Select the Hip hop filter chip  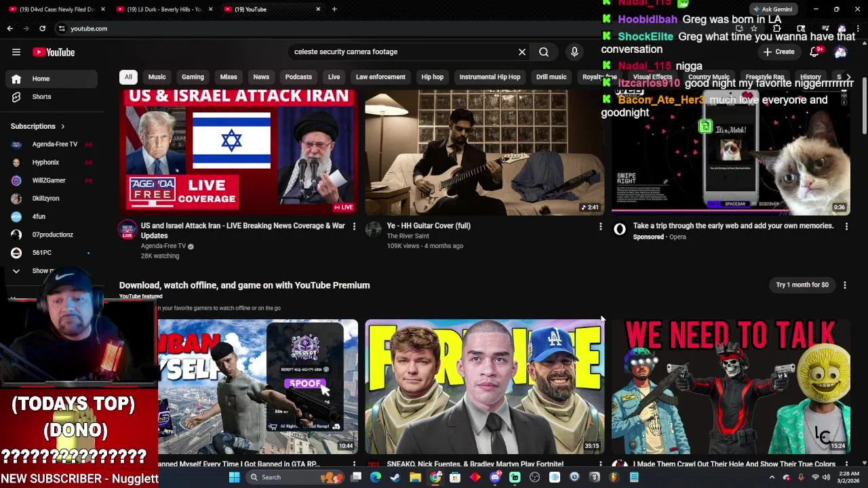[433, 77]
